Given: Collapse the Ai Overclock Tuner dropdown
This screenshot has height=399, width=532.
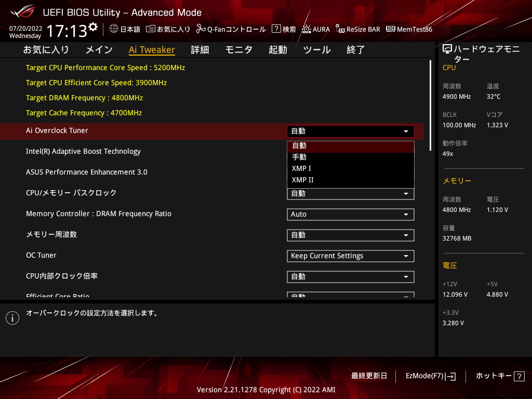Looking at the screenshot, I should point(351,131).
